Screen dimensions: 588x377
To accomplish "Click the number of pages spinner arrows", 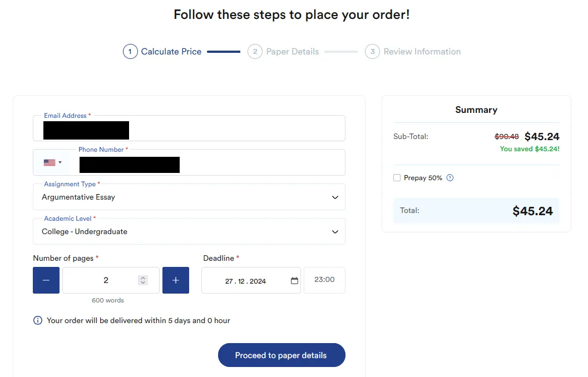I will coord(143,280).
